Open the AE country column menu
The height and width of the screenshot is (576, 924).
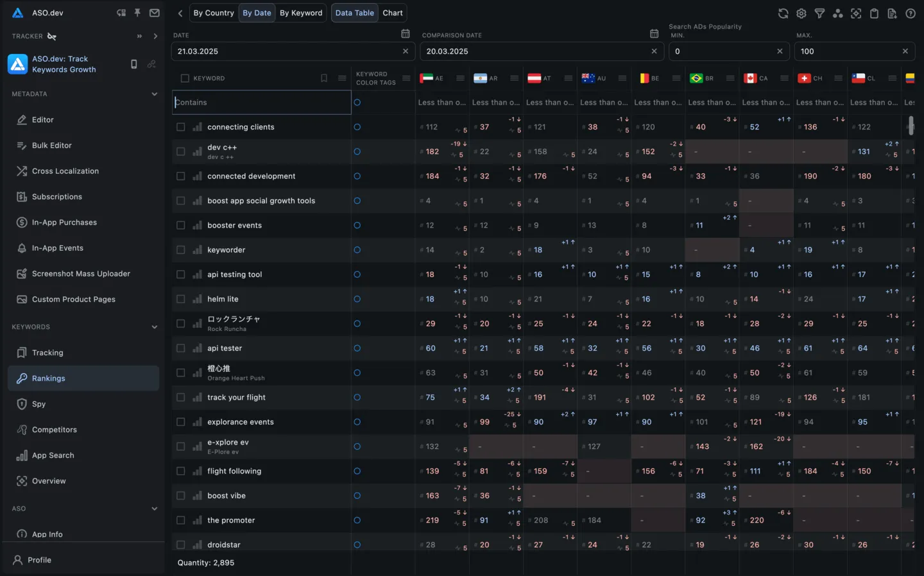point(460,78)
